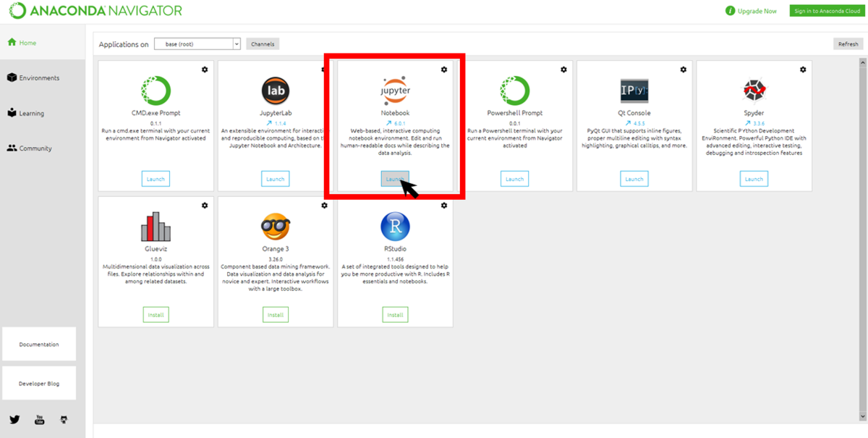Install RStudio
The image size is (868, 438).
click(x=395, y=315)
